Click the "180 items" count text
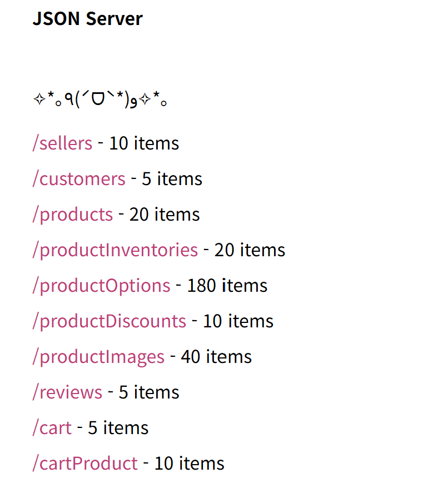This screenshot has width=448, height=488. tap(227, 286)
